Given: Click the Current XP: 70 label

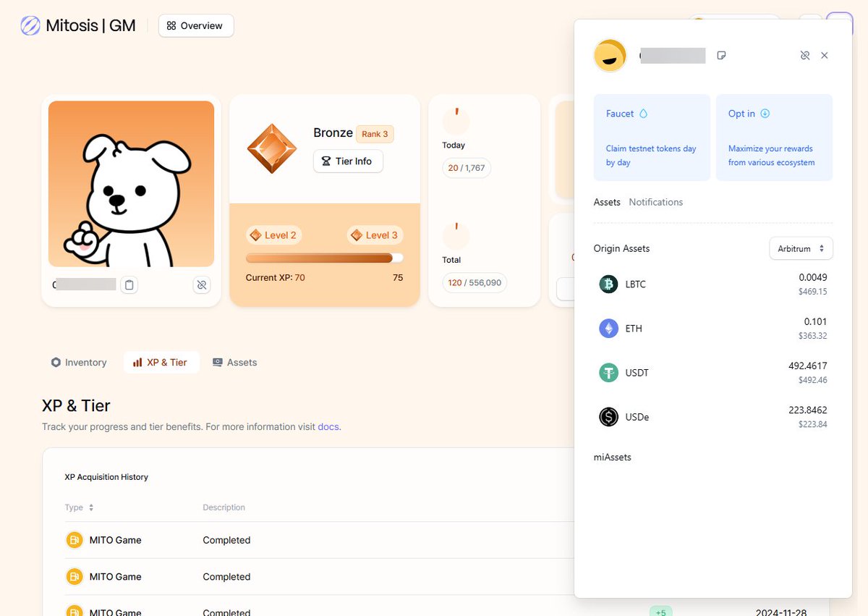Looking at the screenshot, I should 275,277.
